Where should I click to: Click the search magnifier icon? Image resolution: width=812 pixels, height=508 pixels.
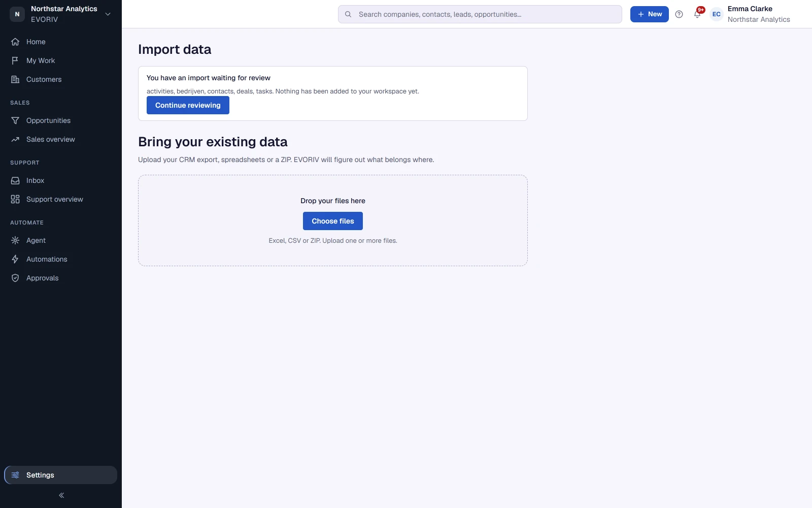[x=348, y=14]
